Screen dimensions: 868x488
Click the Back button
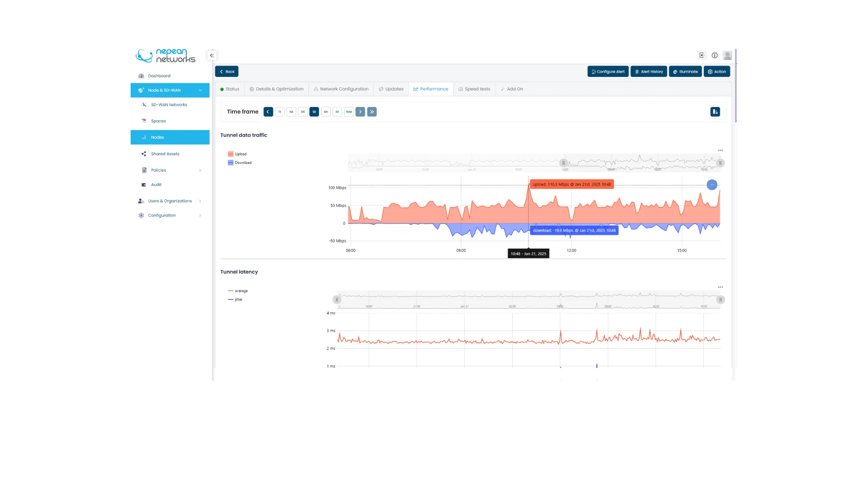[226, 71]
